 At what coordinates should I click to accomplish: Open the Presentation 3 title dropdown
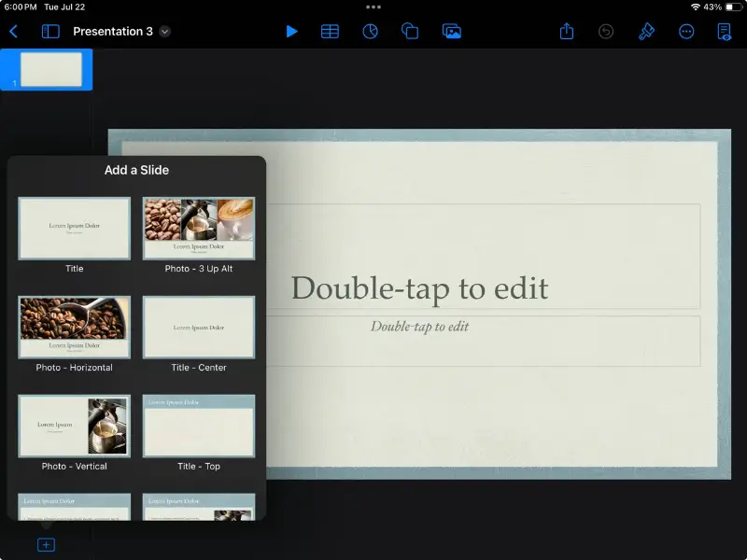tap(164, 32)
